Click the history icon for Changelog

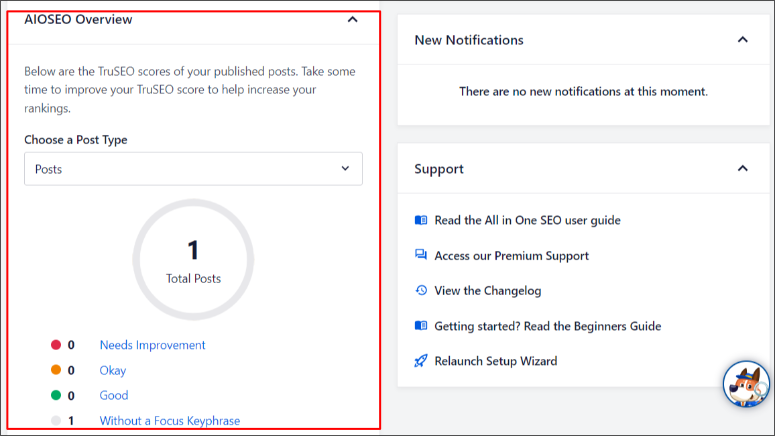421,290
